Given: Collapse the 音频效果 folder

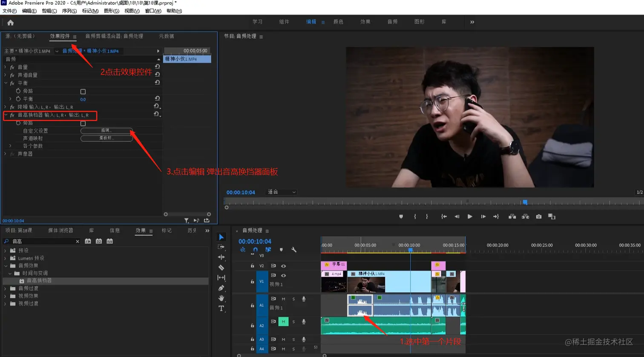Looking at the screenshot, I should tap(5, 266).
